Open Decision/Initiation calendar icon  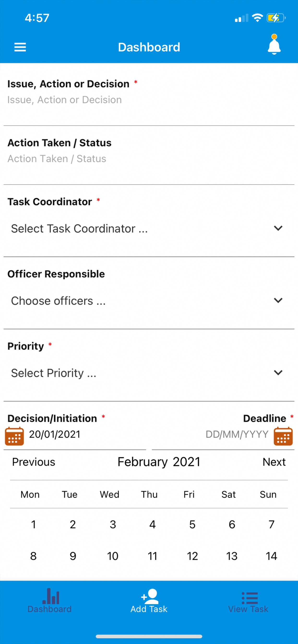pos(15,436)
